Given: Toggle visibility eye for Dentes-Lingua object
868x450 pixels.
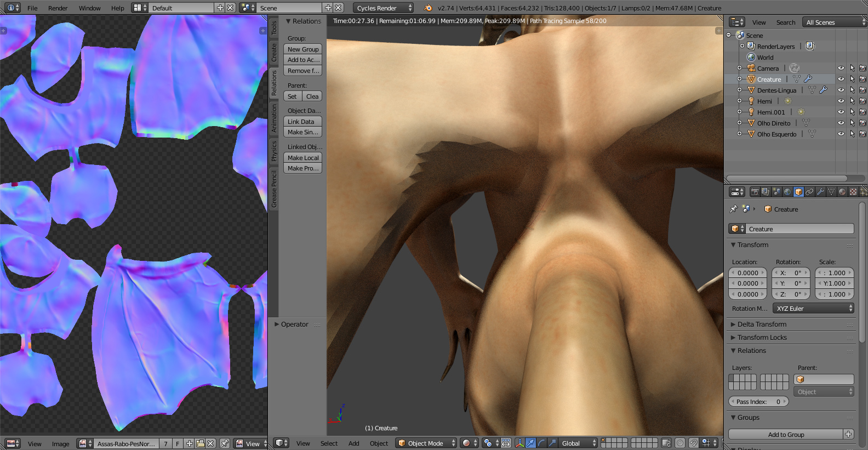Looking at the screenshot, I should [x=841, y=90].
